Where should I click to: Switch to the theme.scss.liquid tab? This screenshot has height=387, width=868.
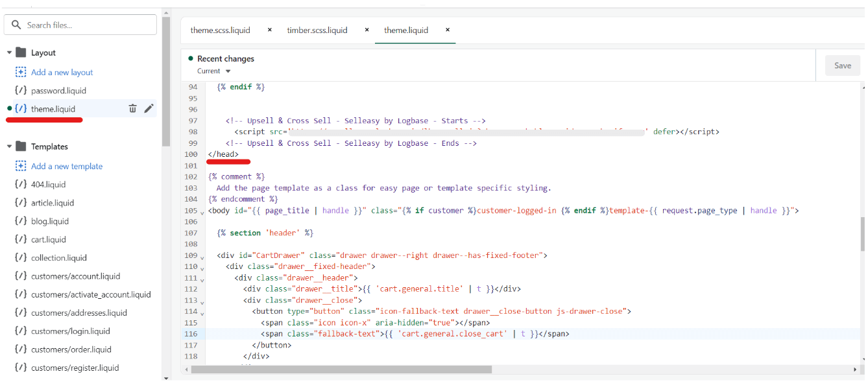coord(221,30)
